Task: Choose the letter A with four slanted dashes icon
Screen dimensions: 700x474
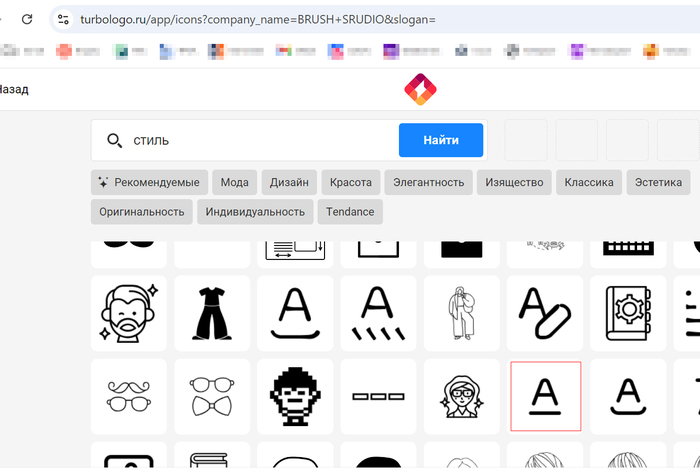Action: [x=378, y=313]
